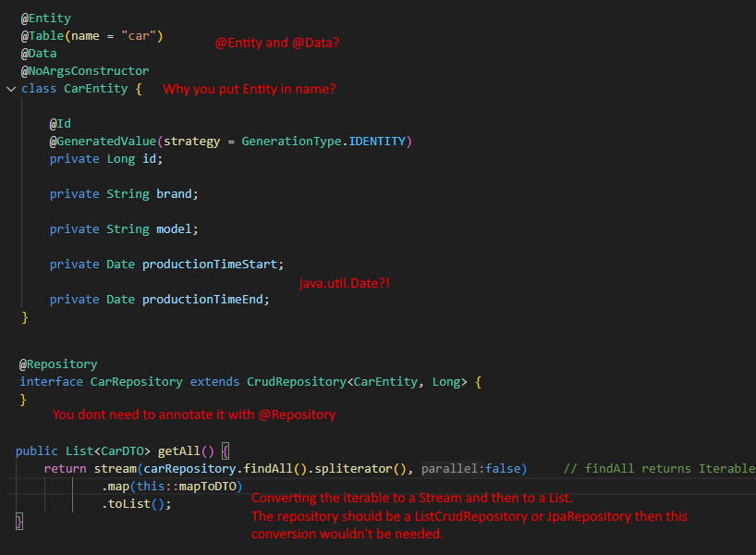The image size is (756, 555).
Task: Click the closing brace of getAll method
Action: pos(19,522)
